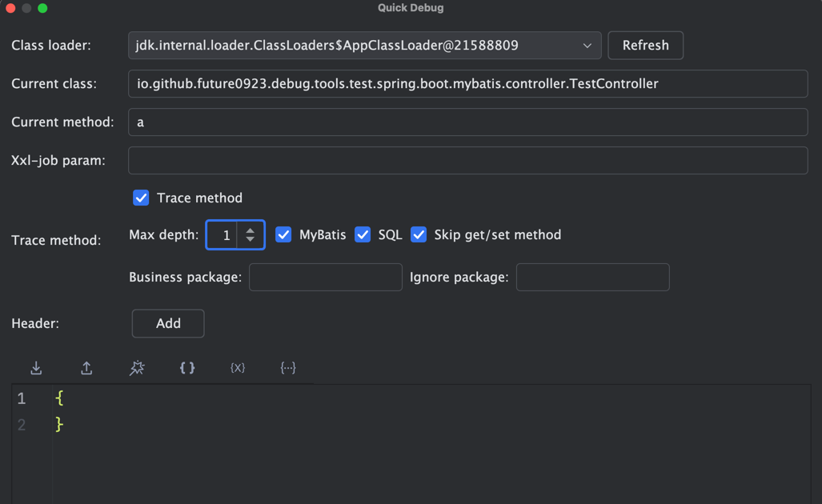Click the import (download arrow) toolbar icon
The height and width of the screenshot is (504, 822).
pos(36,368)
